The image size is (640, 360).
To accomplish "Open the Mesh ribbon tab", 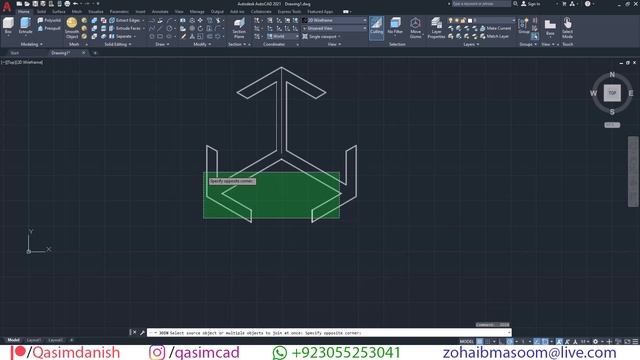I will click(77, 12).
